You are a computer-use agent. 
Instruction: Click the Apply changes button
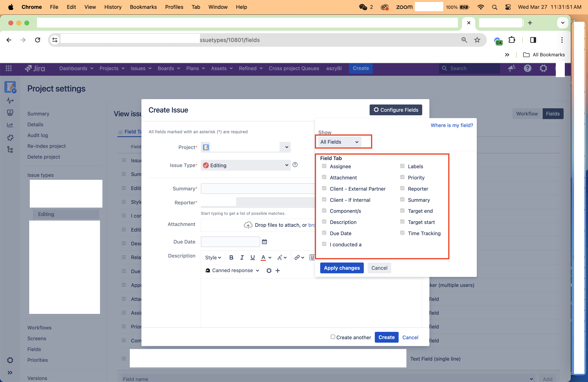342,268
